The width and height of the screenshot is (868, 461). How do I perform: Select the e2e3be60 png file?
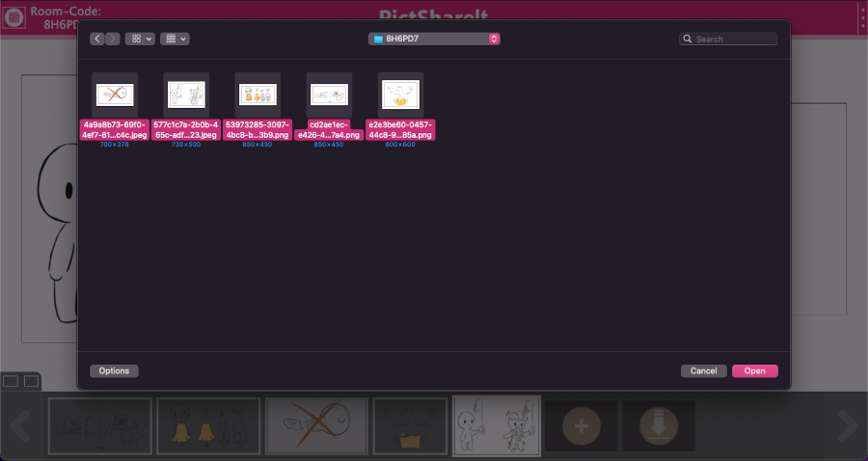(400, 95)
